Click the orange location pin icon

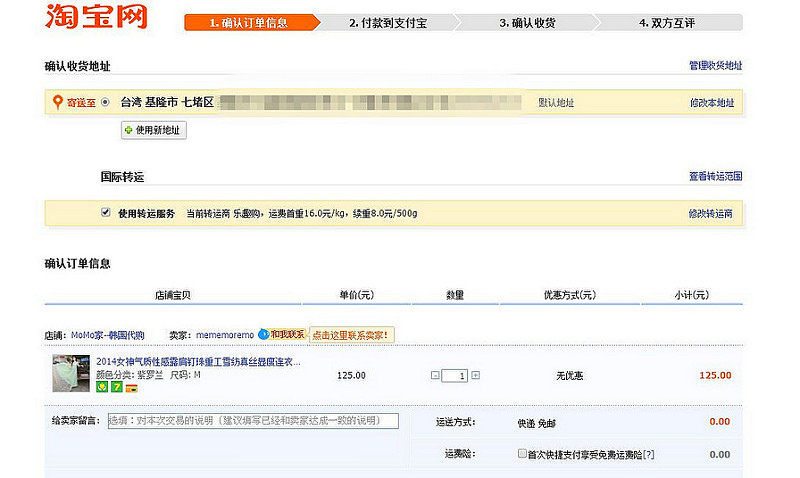[57, 102]
